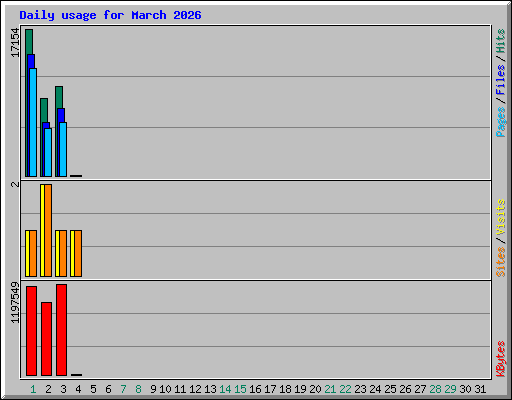Click the 1197549 KBytes axis label
Viewport: 512px width, 400px height.
point(15,303)
